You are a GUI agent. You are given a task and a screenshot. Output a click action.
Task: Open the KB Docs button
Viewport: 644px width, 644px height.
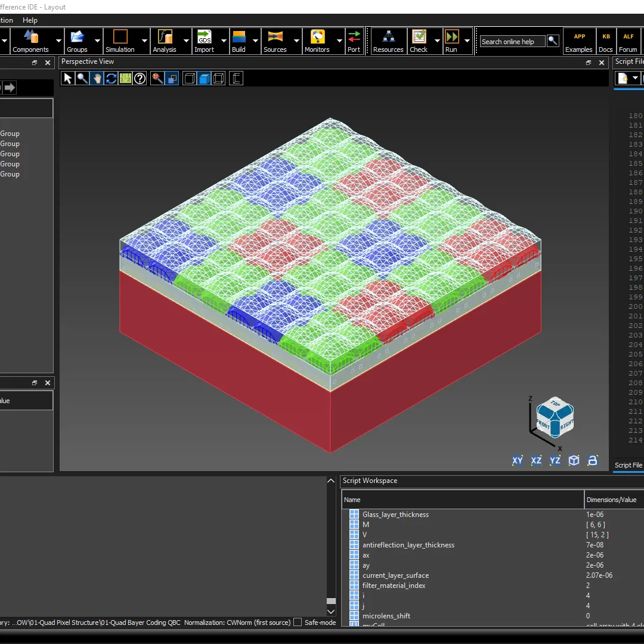click(x=606, y=42)
